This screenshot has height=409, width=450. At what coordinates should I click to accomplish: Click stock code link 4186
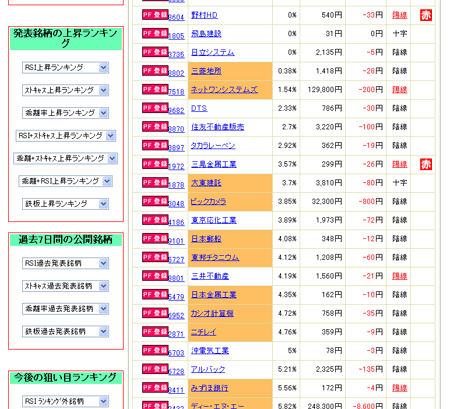176,222
